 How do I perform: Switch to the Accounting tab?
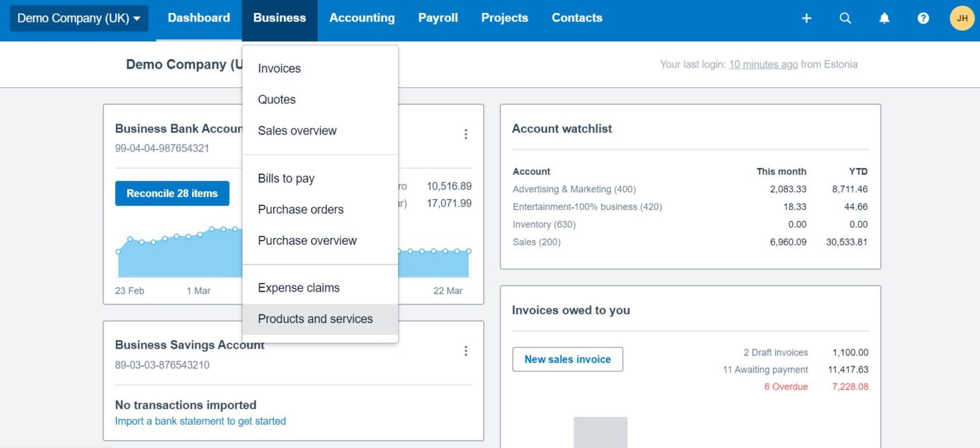(362, 18)
